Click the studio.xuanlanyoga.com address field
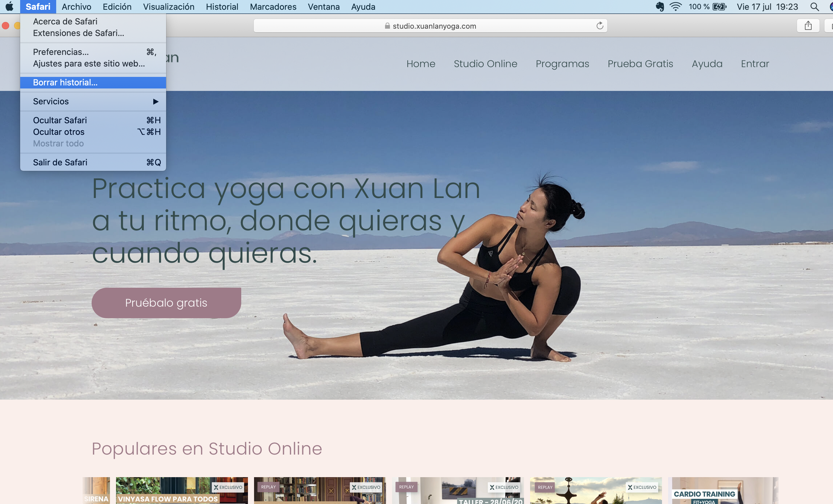The image size is (833, 504). (434, 26)
